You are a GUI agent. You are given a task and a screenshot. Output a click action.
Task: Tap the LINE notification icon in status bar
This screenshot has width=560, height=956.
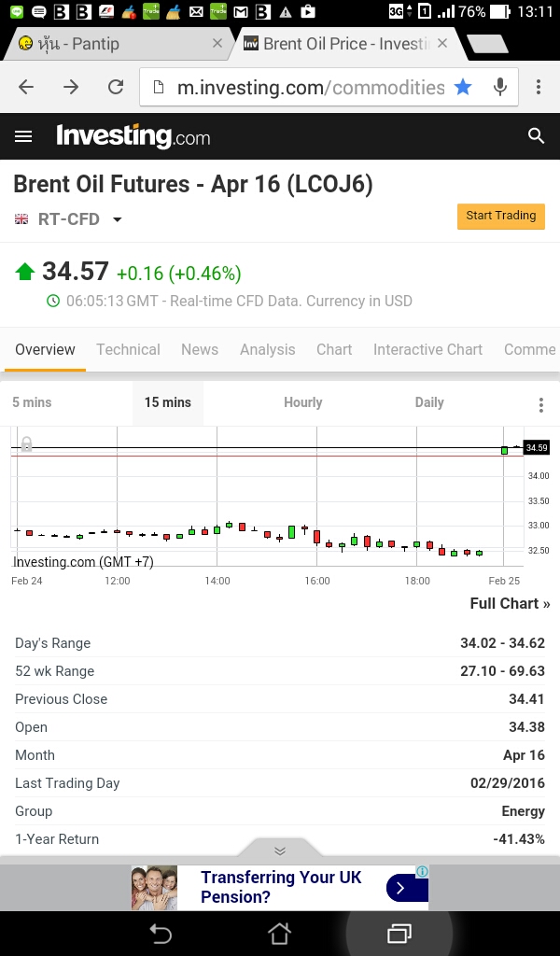tap(17, 11)
